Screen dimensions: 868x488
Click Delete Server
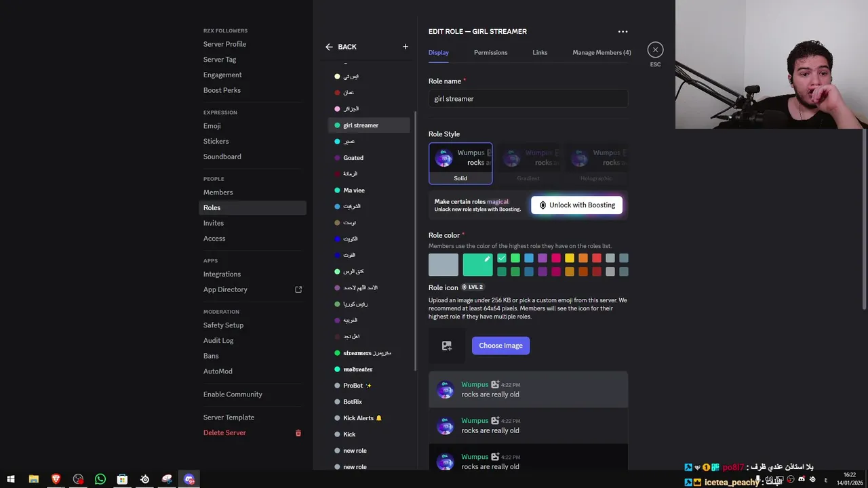coord(224,432)
